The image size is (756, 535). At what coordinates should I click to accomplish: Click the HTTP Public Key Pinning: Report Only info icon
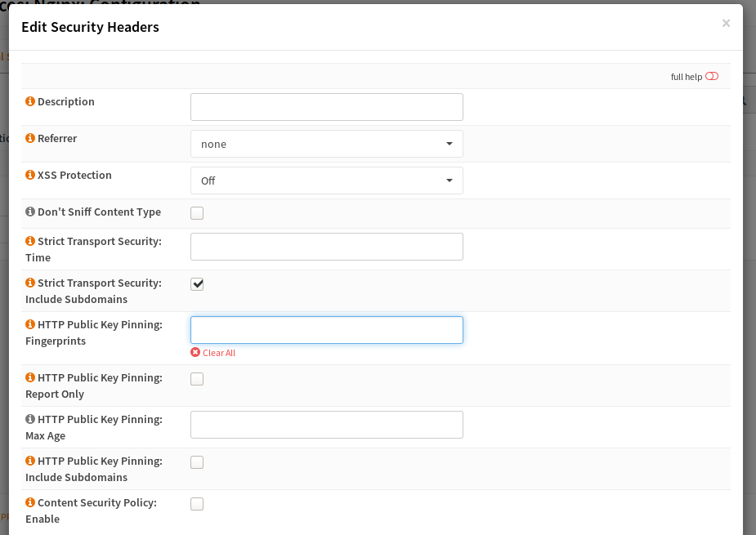(30, 377)
